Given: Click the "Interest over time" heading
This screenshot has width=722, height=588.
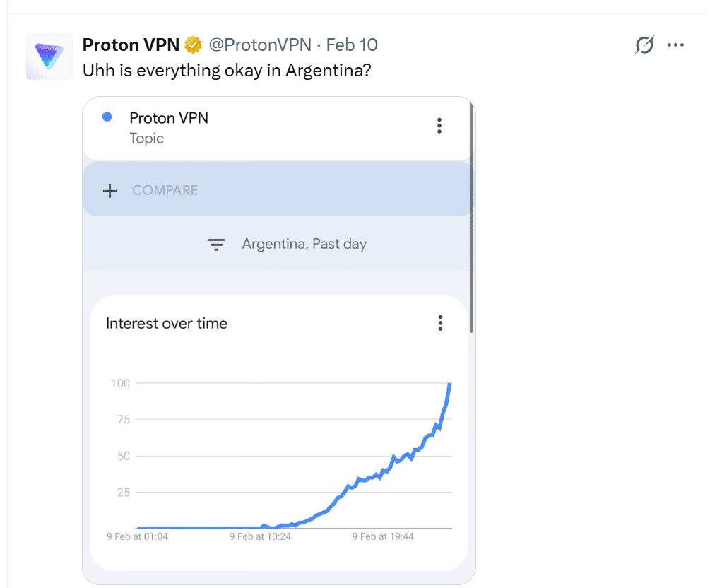Looking at the screenshot, I should point(167,324).
